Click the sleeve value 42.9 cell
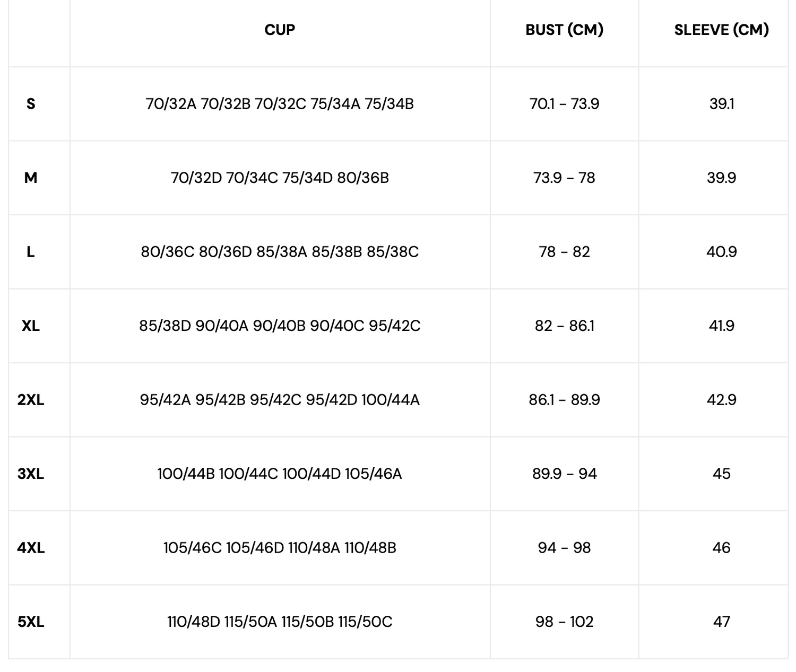The image size is (796, 672). tap(721, 399)
